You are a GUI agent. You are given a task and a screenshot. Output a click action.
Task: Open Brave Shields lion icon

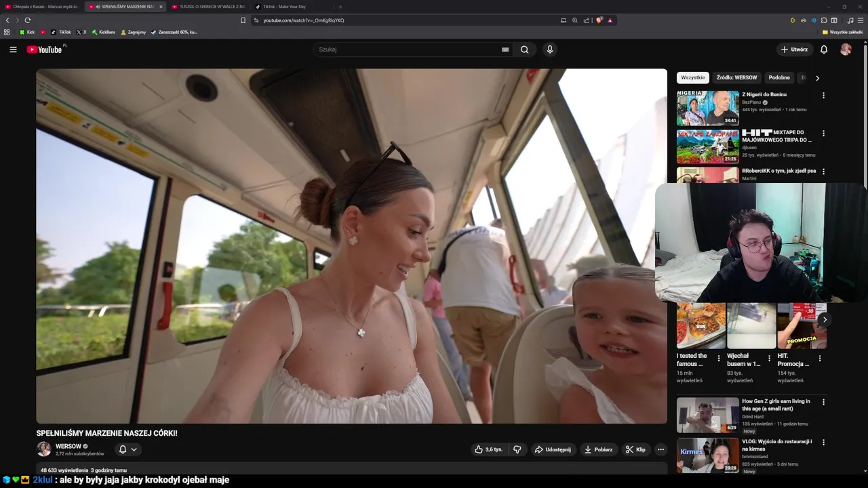click(599, 20)
